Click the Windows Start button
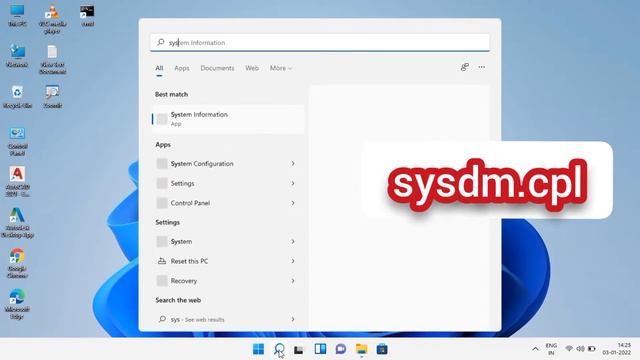 (x=258, y=349)
